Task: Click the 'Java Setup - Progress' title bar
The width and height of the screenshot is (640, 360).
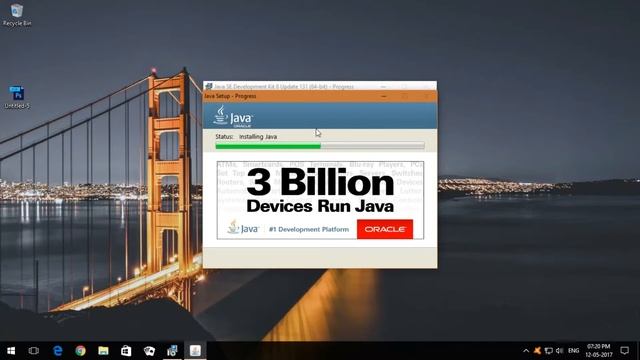Action: pyautogui.click(x=320, y=96)
